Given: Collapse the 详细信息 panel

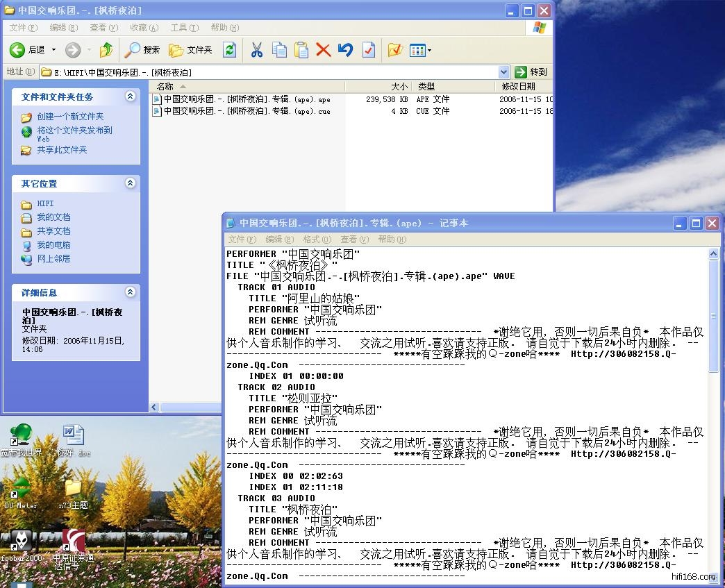Looking at the screenshot, I should [x=130, y=292].
